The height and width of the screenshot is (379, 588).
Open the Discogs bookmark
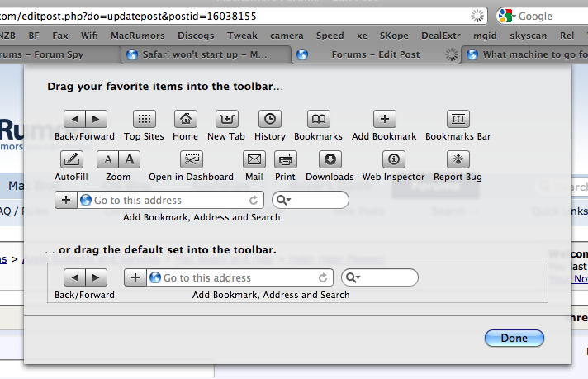point(196,36)
